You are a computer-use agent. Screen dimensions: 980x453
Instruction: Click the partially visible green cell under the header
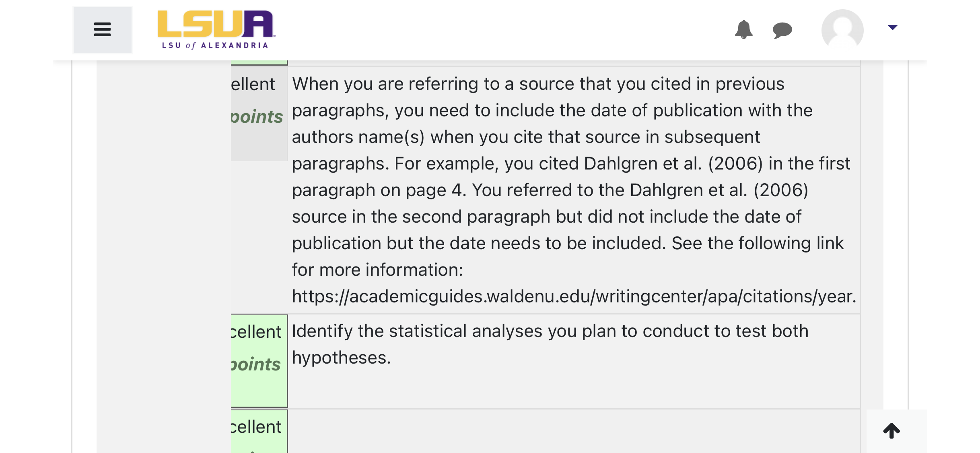tap(259, 62)
